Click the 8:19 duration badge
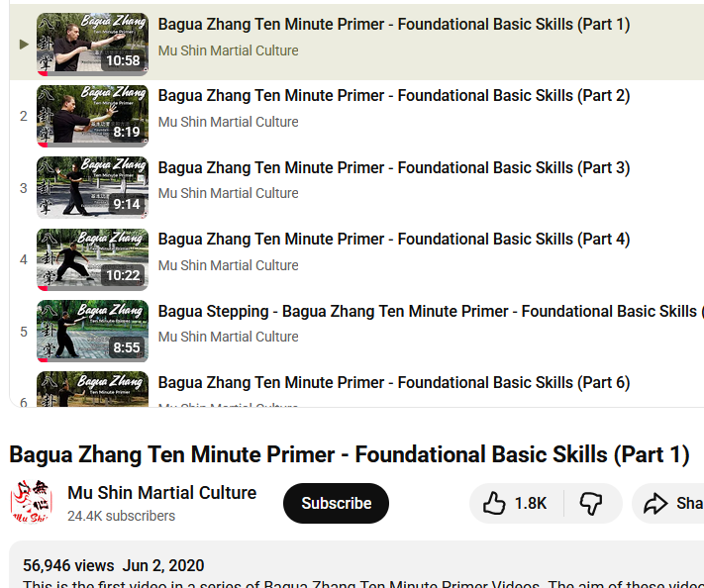Viewport: 704px width, 588px height. (x=127, y=132)
